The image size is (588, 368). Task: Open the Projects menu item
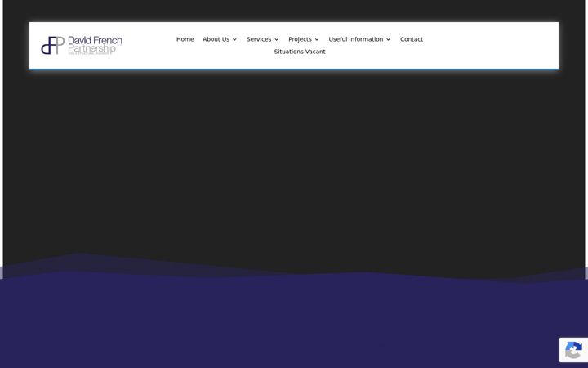pos(300,39)
